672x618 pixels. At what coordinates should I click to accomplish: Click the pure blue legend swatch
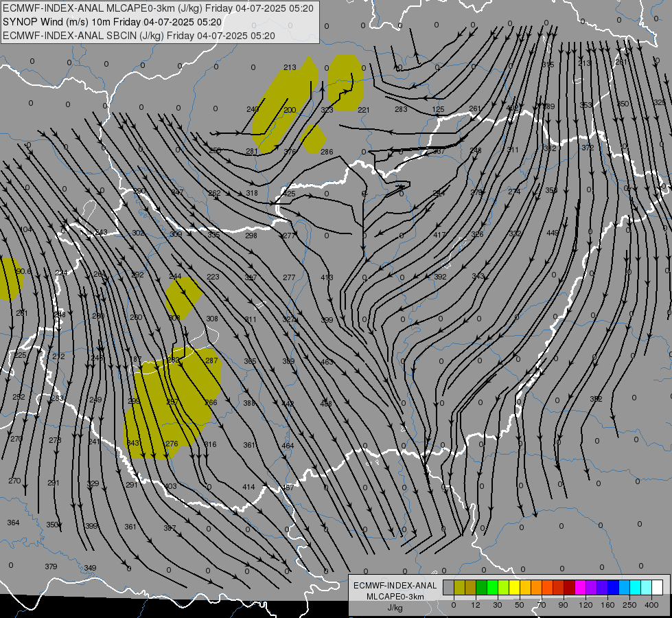point(613,587)
